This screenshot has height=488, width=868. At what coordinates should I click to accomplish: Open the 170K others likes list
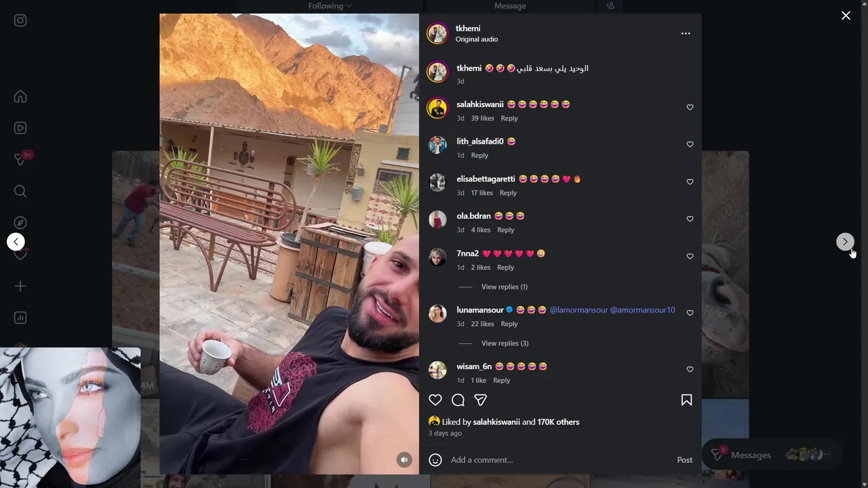click(x=558, y=422)
